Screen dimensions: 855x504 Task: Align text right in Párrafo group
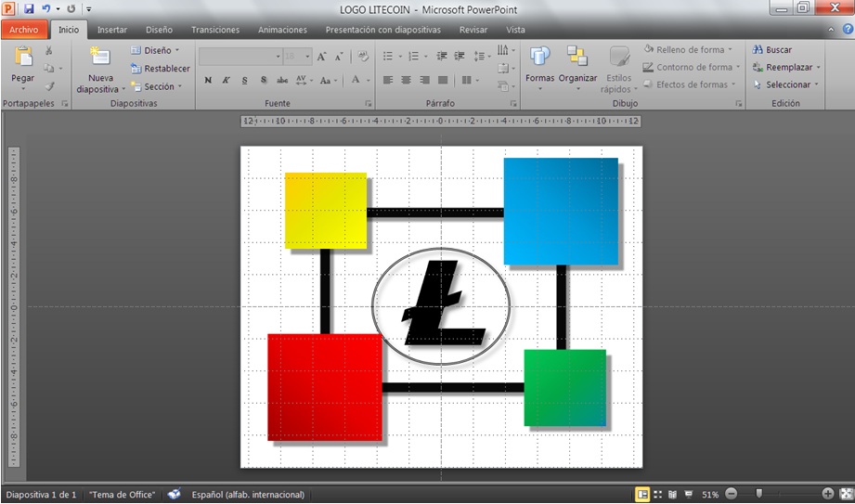tap(425, 80)
